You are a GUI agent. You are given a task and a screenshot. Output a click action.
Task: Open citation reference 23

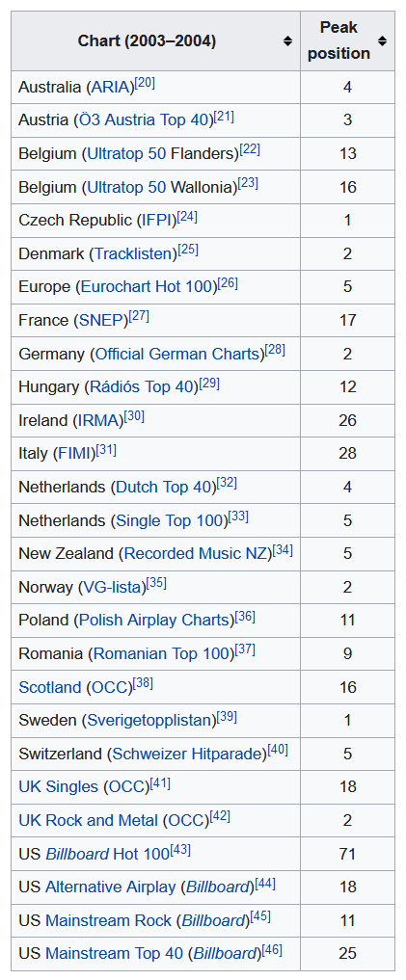[x=248, y=184]
